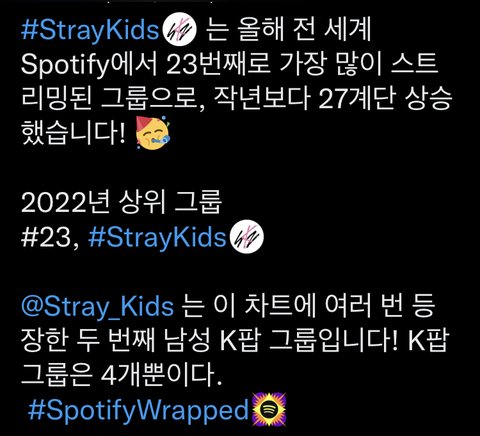Open the @Stray_Kids profile mention
The width and height of the screenshot is (480, 436).
click(x=97, y=307)
